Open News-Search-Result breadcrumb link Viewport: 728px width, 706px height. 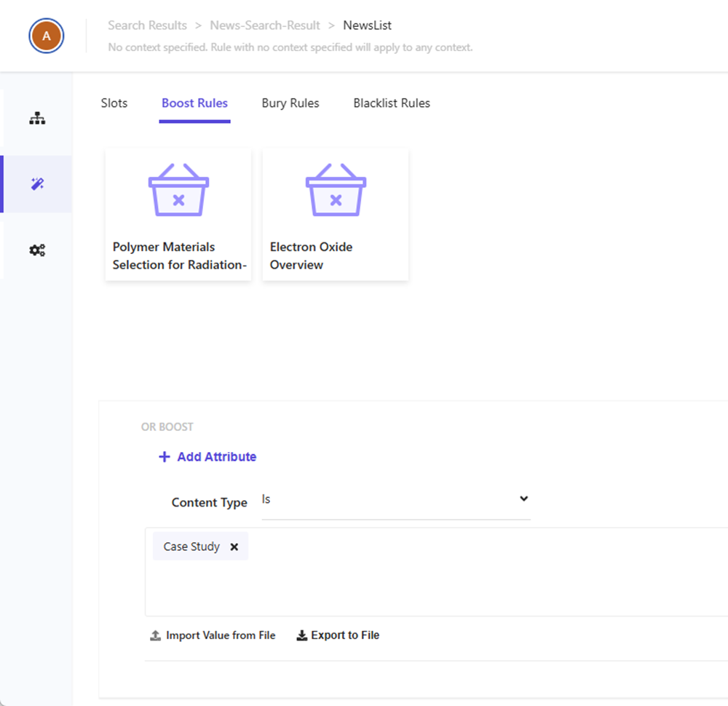[265, 25]
